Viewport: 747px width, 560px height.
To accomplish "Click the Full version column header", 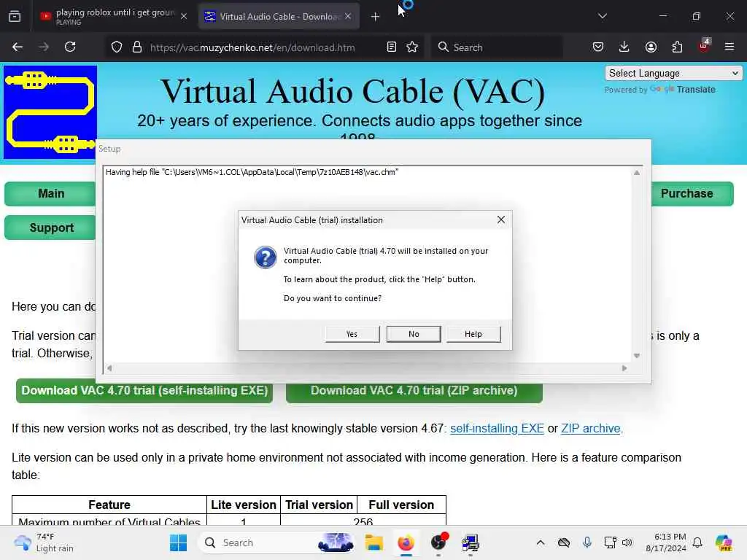I will [x=401, y=505].
